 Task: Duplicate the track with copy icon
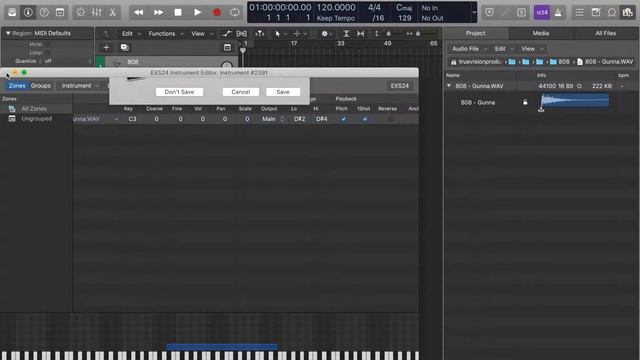coord(124,48)
